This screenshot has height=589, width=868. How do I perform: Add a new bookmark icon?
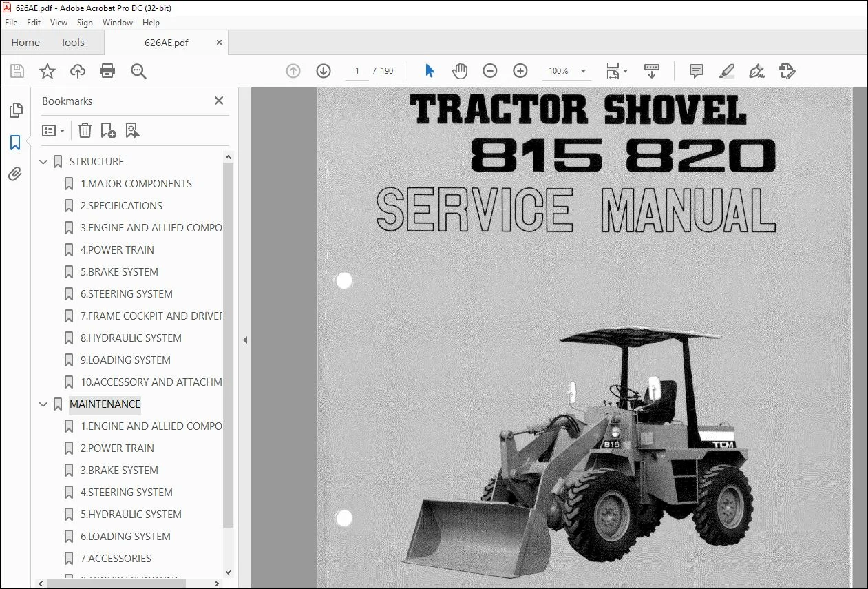pos(108,130)
